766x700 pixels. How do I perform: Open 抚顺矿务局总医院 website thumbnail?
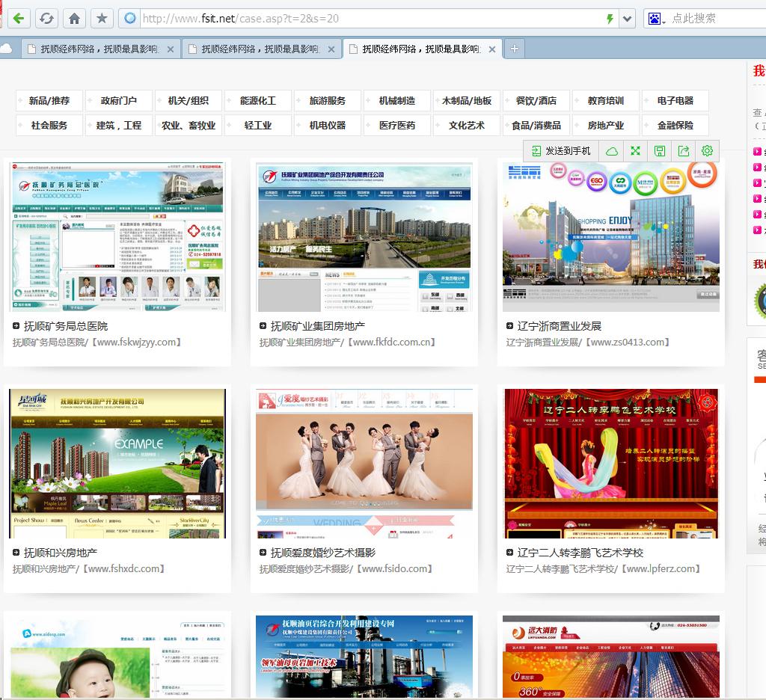tap(117, 237)
